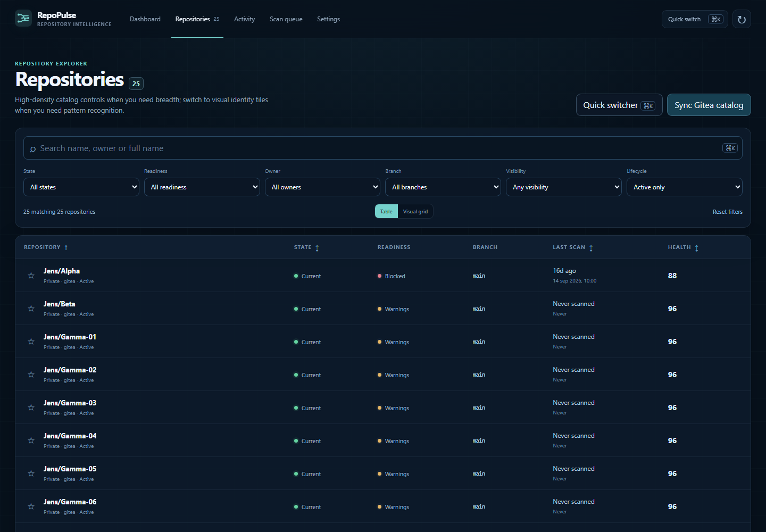Screen dimensions: 766x532
Task: Open the Jens/Gamma-05 repository
Action: (70, 469)
